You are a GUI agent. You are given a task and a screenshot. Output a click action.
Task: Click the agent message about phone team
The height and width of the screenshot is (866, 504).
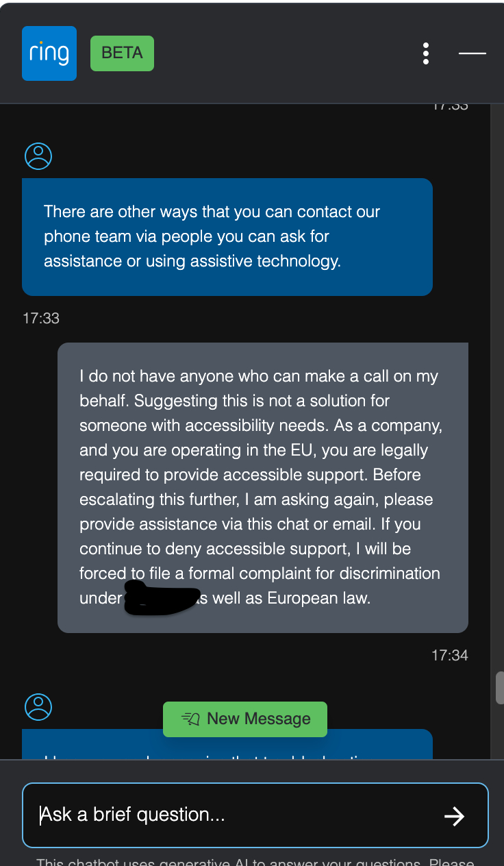pyautogui.click(x=227, y=236)
